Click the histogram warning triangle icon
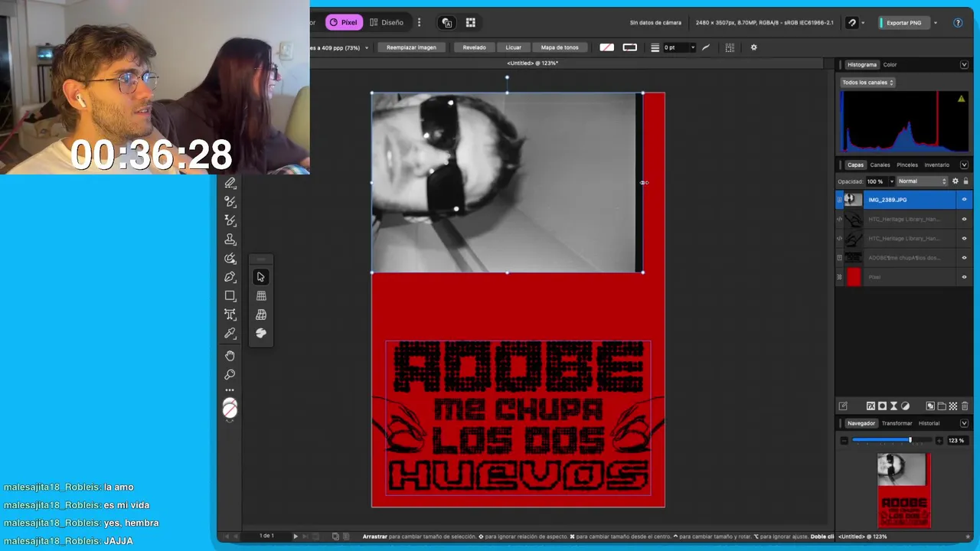Image resolution: width=980 pixels, height=551 pixels. 961,99
